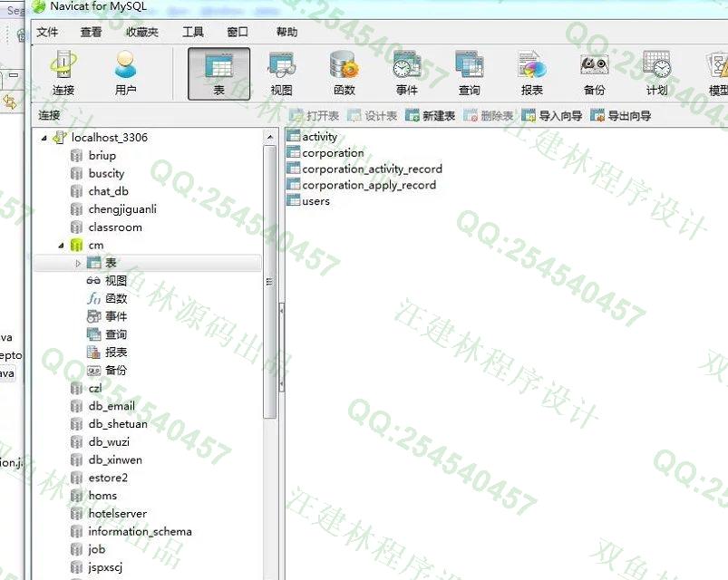This screenshot has width=728, height=580.
Task: Open the 文件 menu
Action: click(47, 32)
